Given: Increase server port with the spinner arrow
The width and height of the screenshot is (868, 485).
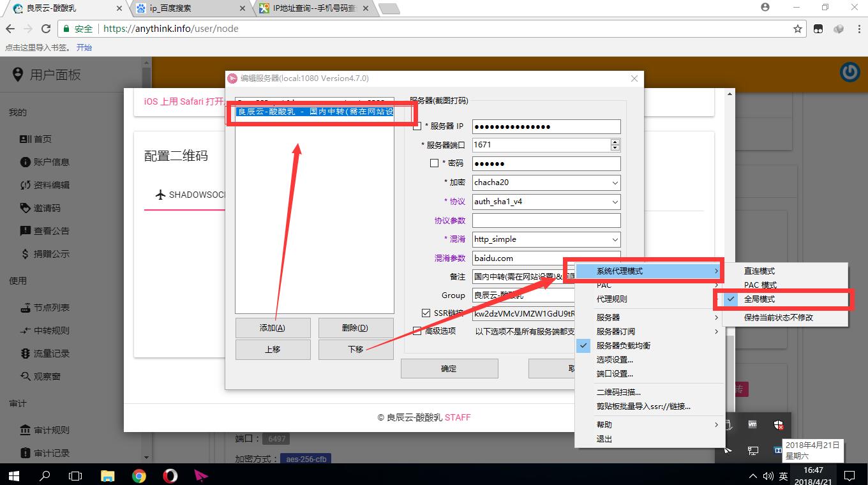Looking at the screenshot, I should pos(615,142).
